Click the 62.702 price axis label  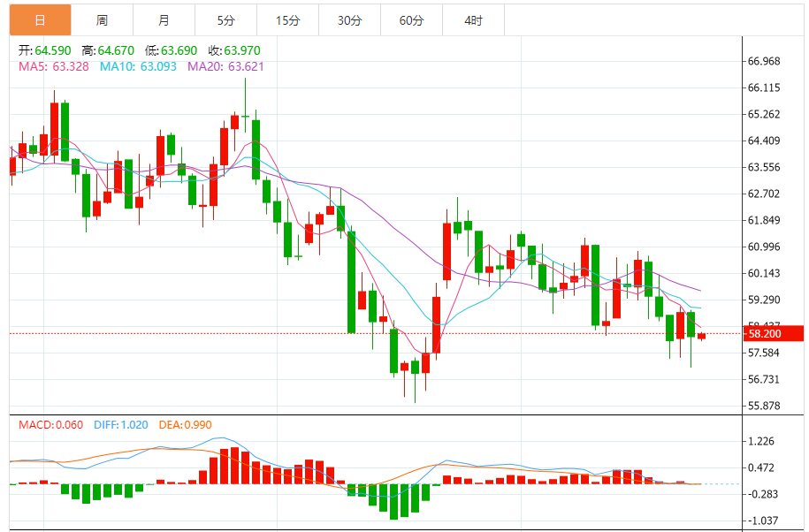pyautogui.click(x=764, y=194)
